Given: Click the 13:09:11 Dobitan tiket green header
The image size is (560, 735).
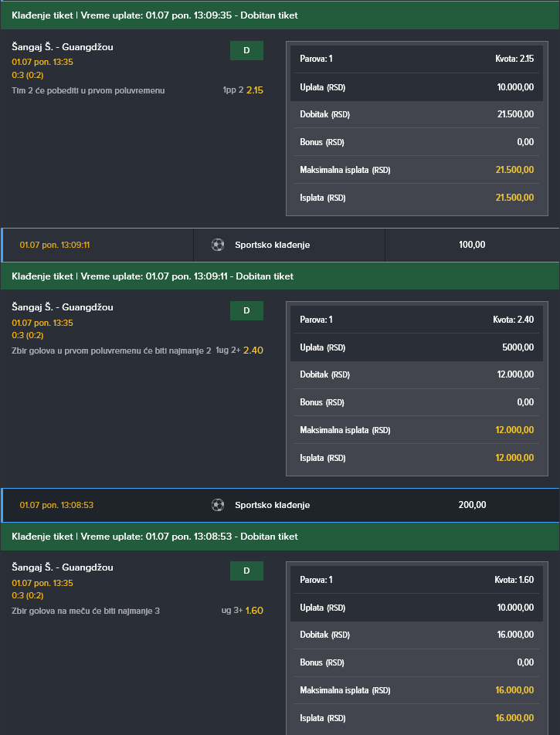Looking at the screenshot, I should point(280,276).
